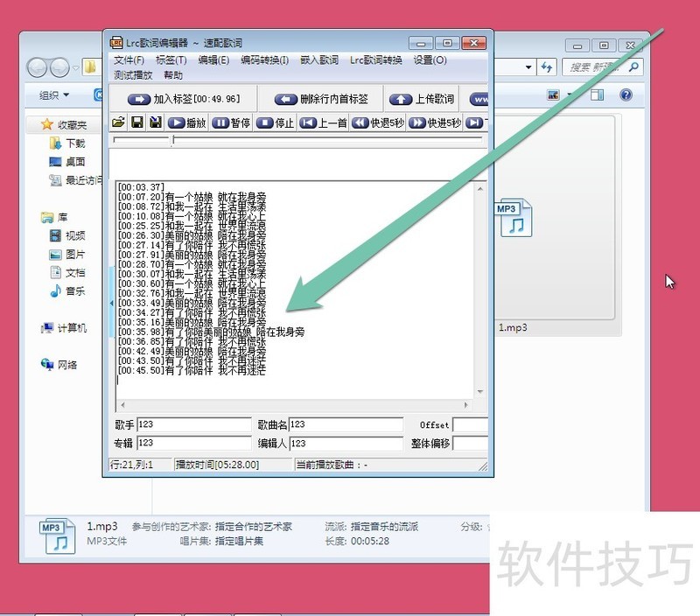Click the 播放 play button

point(186,122)
